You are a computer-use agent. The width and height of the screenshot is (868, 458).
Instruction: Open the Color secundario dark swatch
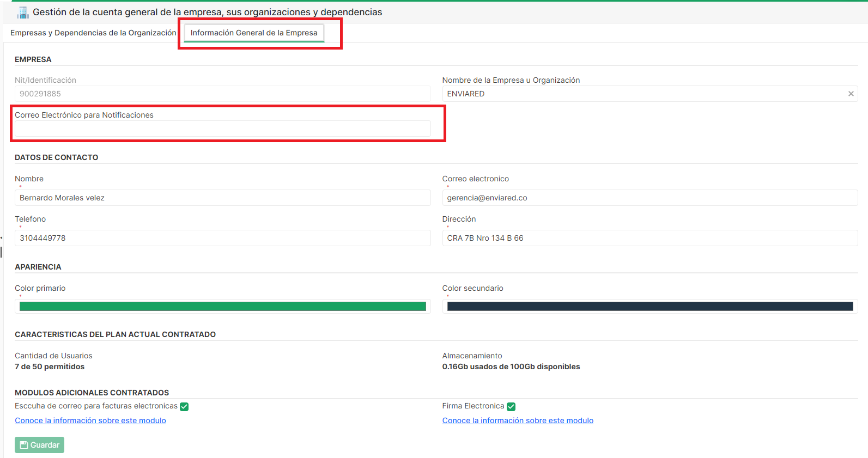pos(650,307)
